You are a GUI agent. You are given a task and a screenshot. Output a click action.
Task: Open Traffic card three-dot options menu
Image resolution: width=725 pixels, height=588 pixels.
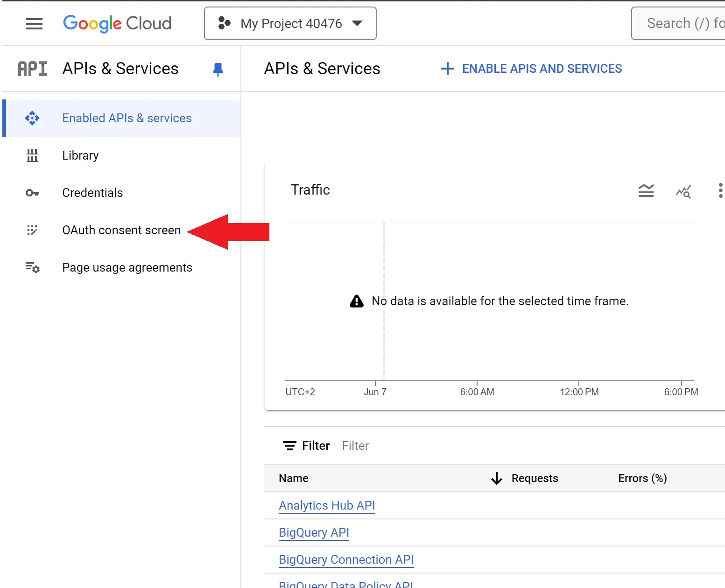tap(720, 190)
